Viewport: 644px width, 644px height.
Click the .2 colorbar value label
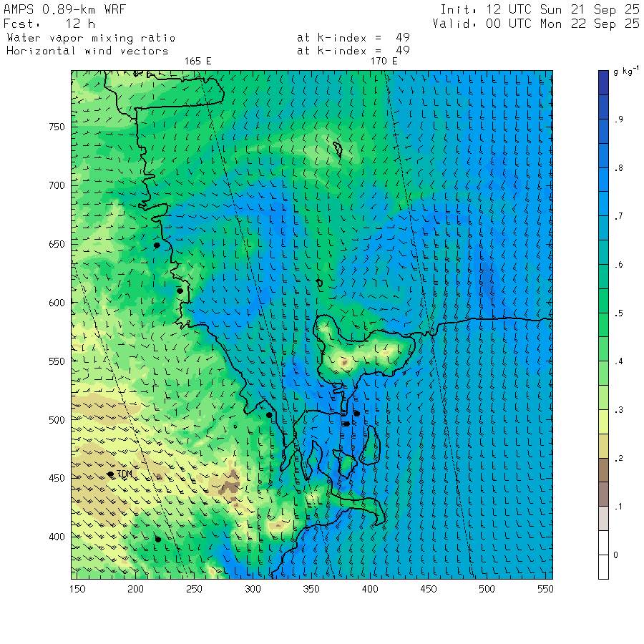(615, 458)
